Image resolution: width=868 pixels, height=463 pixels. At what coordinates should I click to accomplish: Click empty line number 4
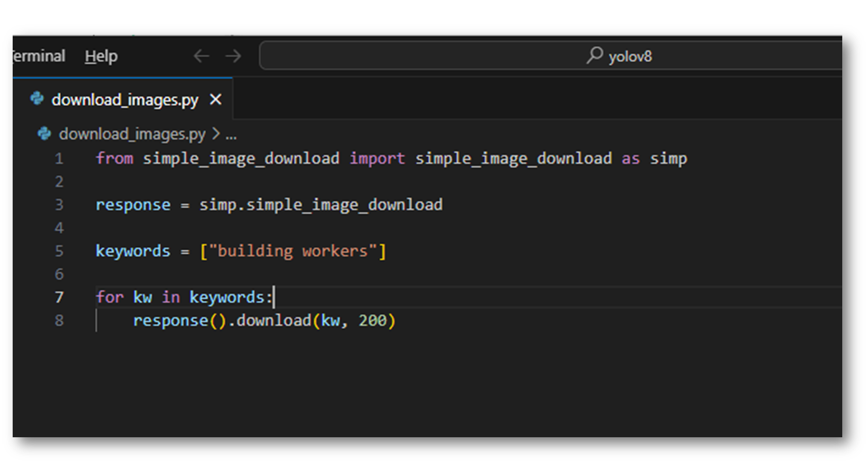pyautogui.click(x=59, y=228)
